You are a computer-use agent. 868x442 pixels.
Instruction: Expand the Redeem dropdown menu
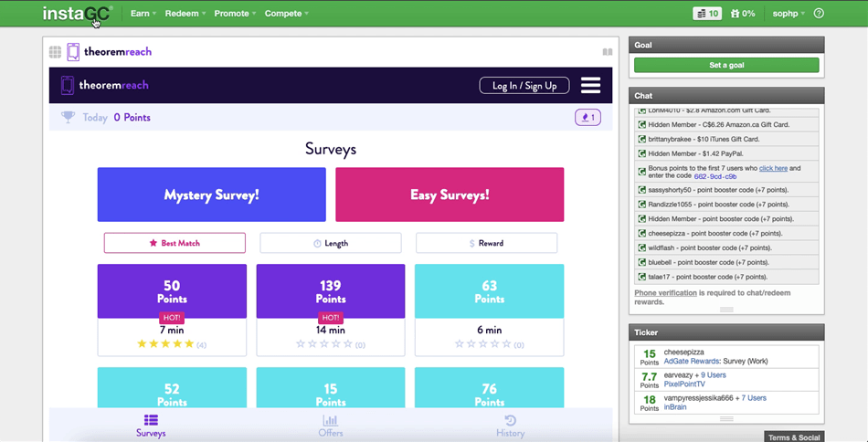pyautogui.click(x=185, y=14)
